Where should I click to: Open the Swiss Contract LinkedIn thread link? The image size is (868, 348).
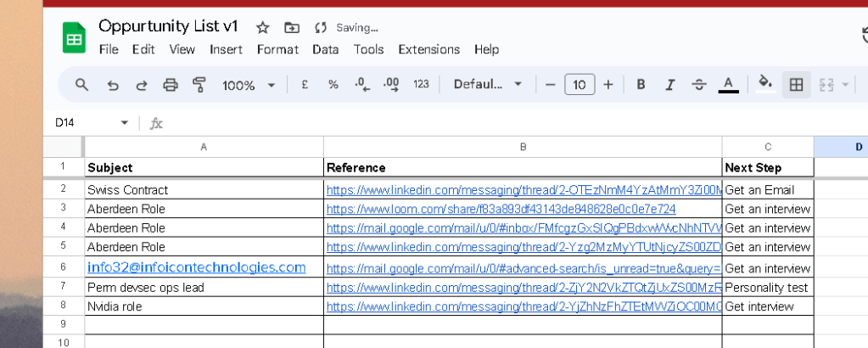coord(524,190)
